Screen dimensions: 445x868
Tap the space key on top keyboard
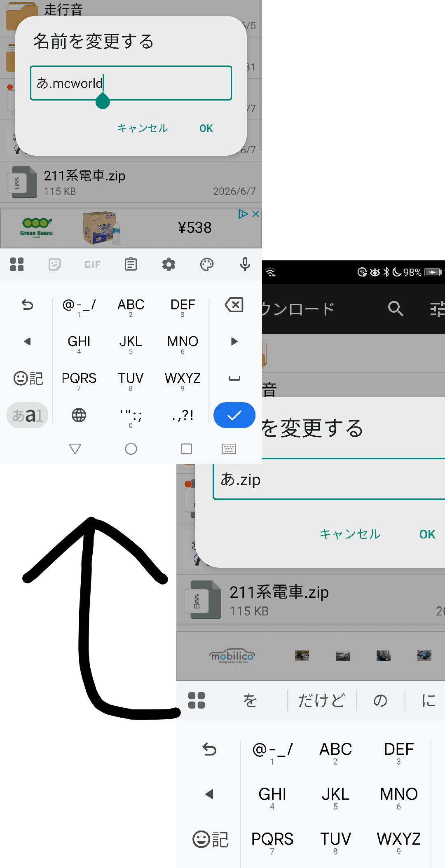234,378
